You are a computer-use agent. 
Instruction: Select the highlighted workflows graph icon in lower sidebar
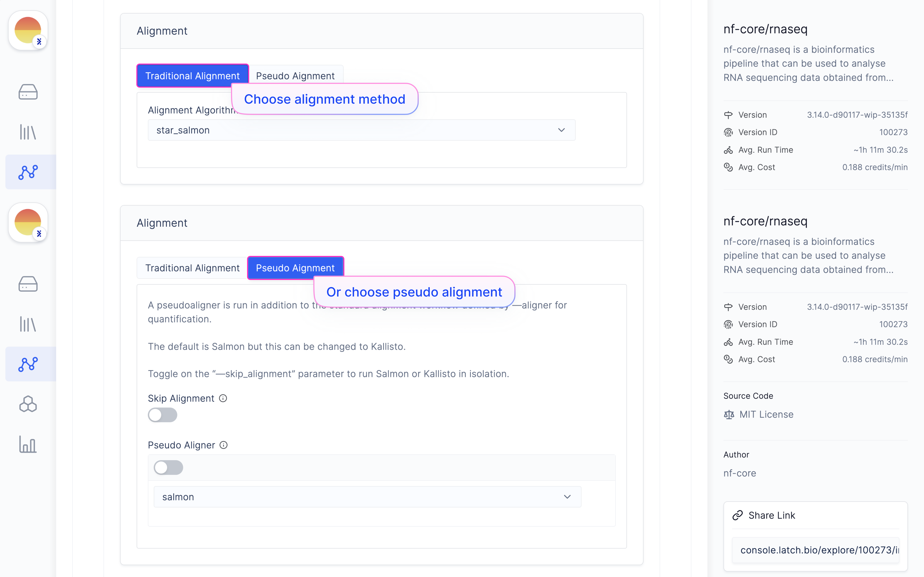click(28, 364)
